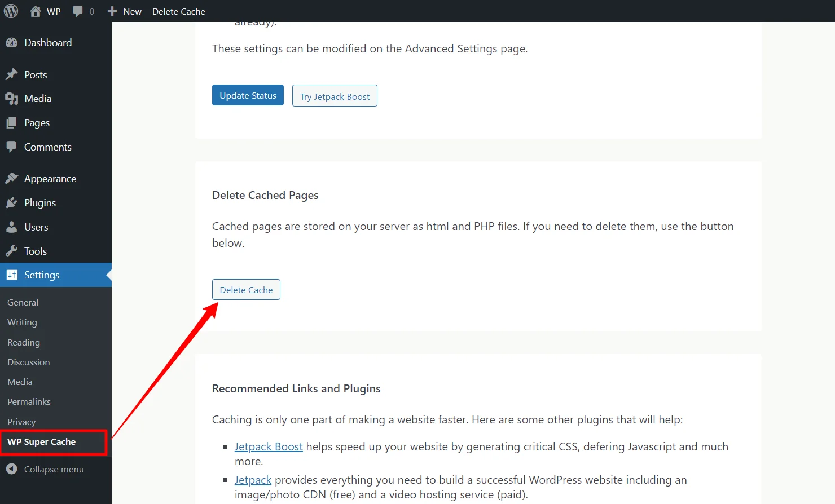This screenshot has width=835, height=504.
Task: Select WP Super Cache submenu item
Action: 42,442
